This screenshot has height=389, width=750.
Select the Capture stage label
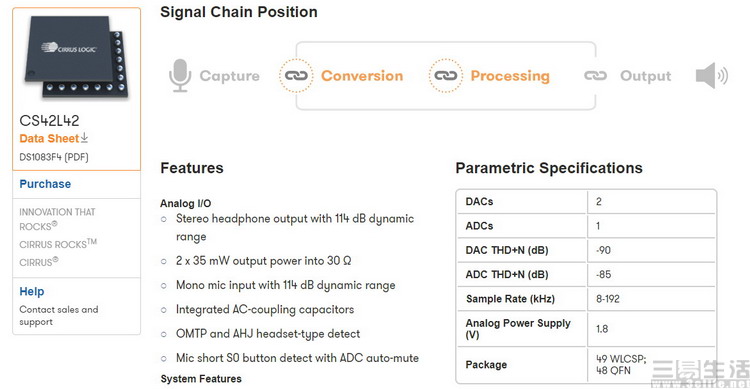pyautogui.click(x=230, y=76)
